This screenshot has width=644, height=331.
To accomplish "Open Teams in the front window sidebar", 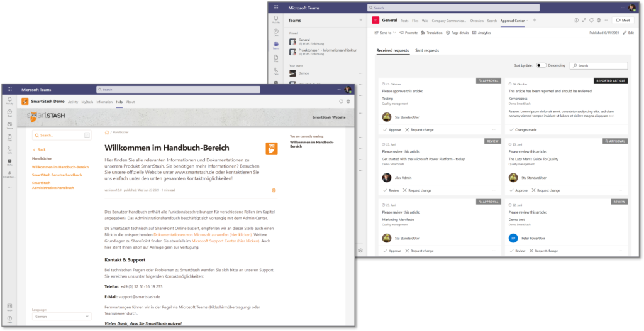I will (x=9, y=126).
